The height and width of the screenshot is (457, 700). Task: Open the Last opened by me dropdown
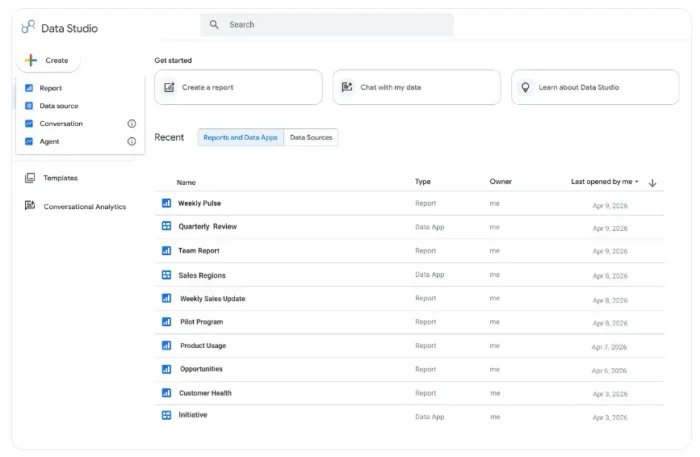604,182
